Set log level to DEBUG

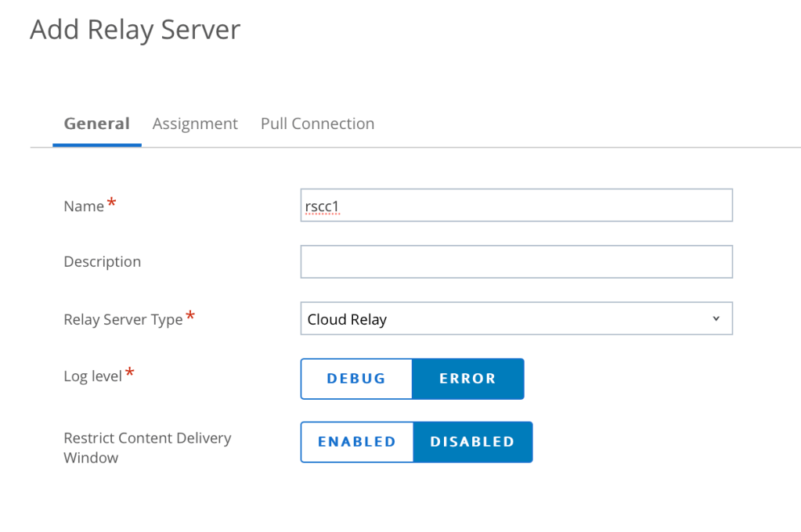(356, 379)
